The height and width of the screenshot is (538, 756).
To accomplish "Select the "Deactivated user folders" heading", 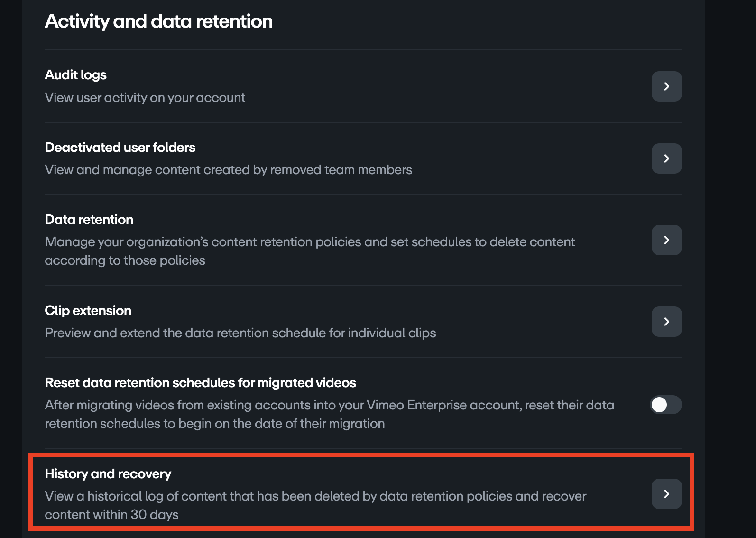I will 120,148.
